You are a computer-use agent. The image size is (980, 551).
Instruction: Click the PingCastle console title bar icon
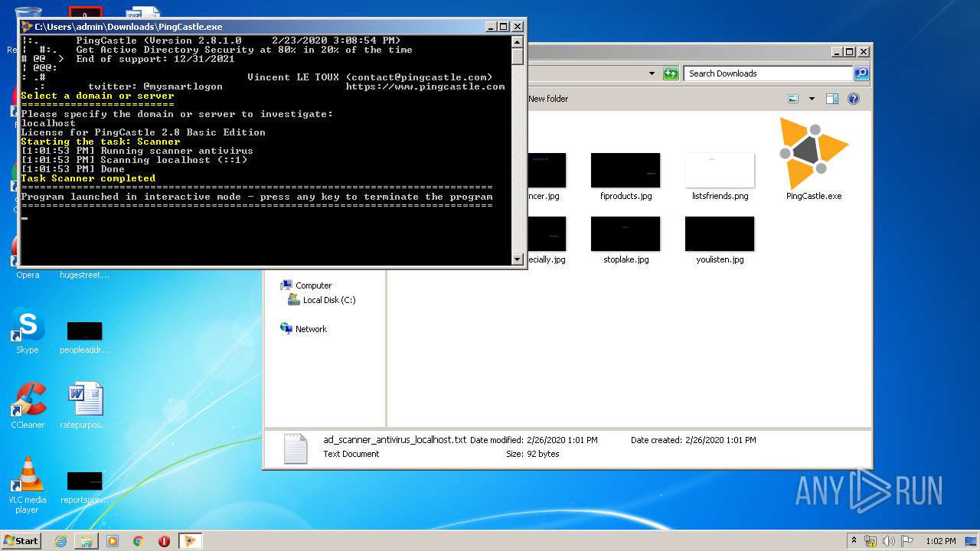[27, 27]
